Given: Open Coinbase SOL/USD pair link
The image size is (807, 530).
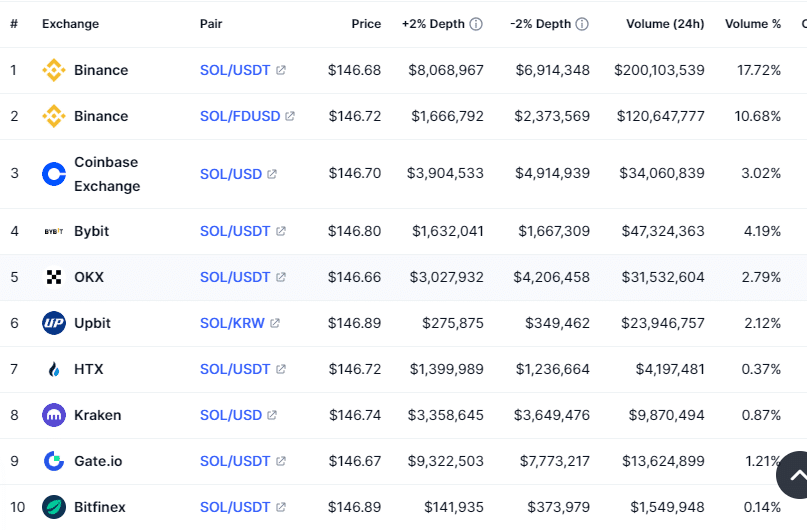Looking at the screenshot, I should point(231,174).
